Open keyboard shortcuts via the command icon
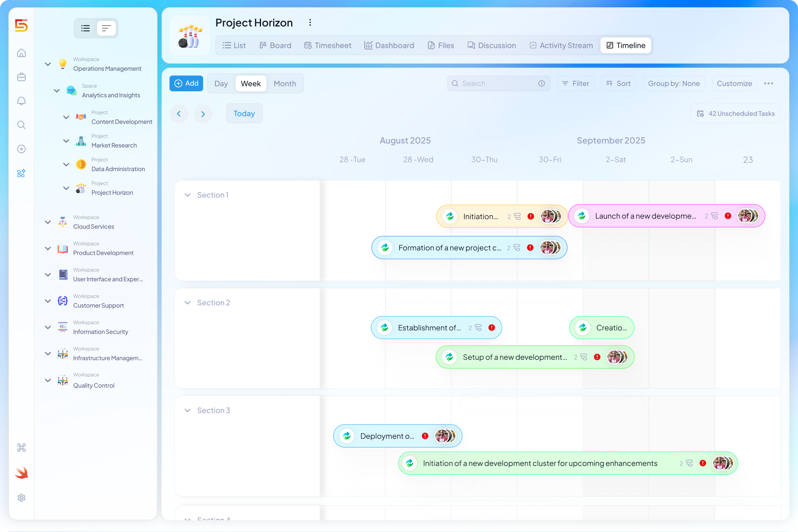The height and width of the screenshot is (532, 798). click(21, 448)
